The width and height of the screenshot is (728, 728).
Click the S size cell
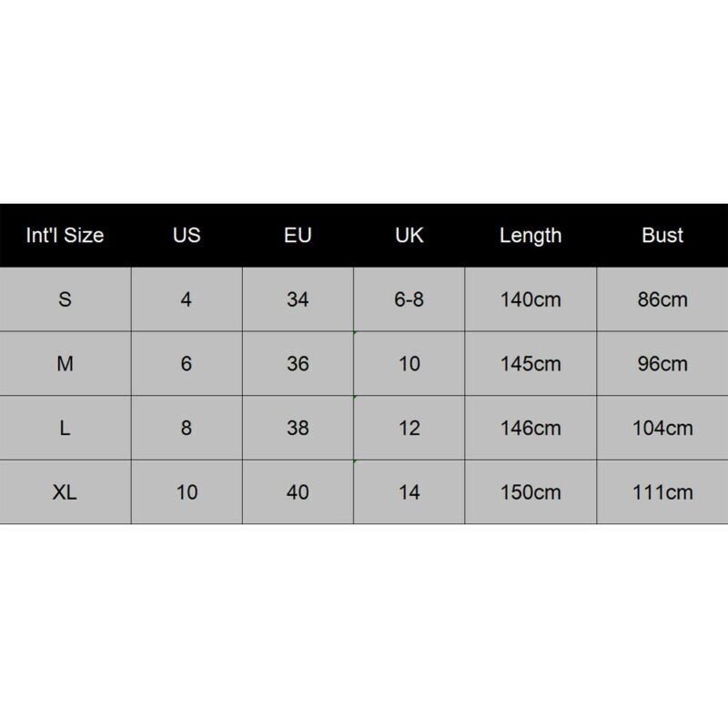click(x=65, y=299)
